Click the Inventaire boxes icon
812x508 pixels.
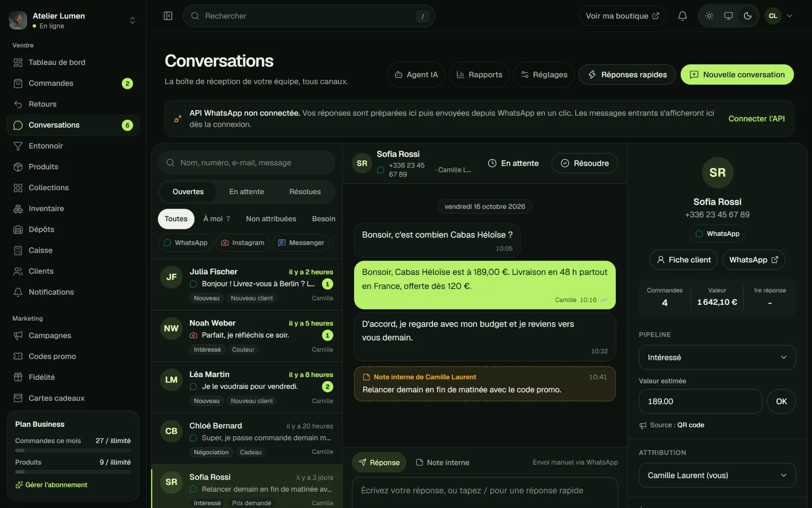pos(18,209)
